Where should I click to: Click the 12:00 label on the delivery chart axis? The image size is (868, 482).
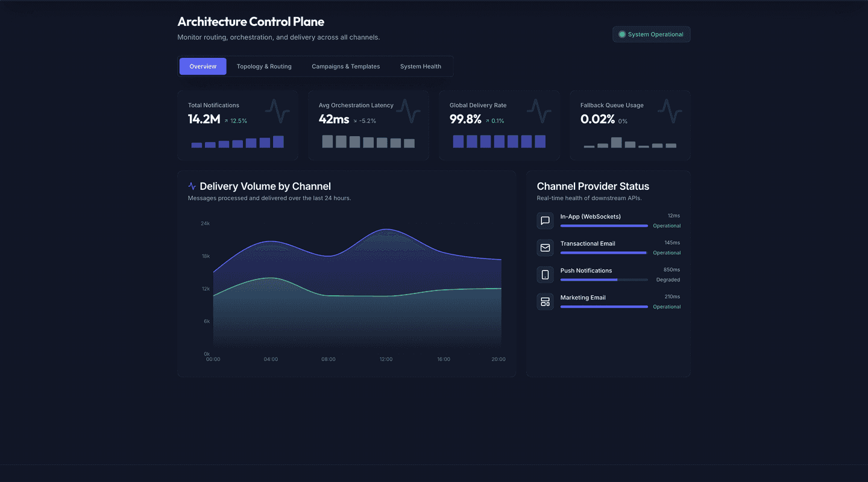tap(386, 358)
